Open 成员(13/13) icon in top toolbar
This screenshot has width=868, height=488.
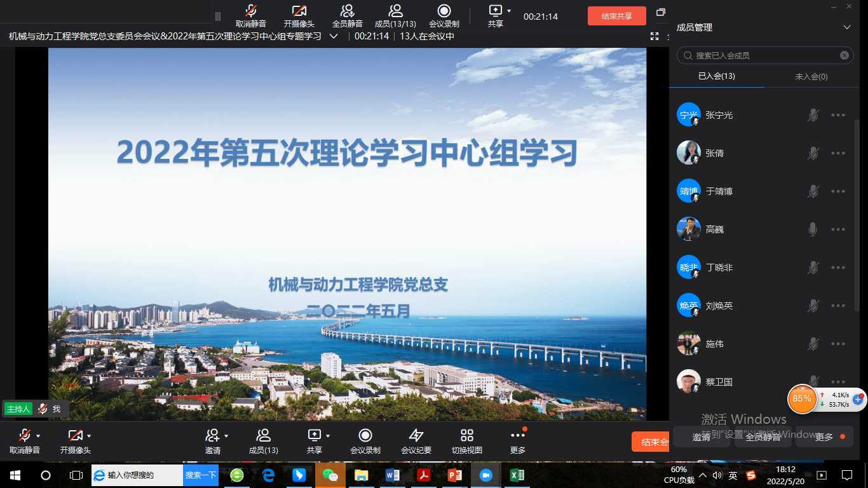click(x=395, y=11)
